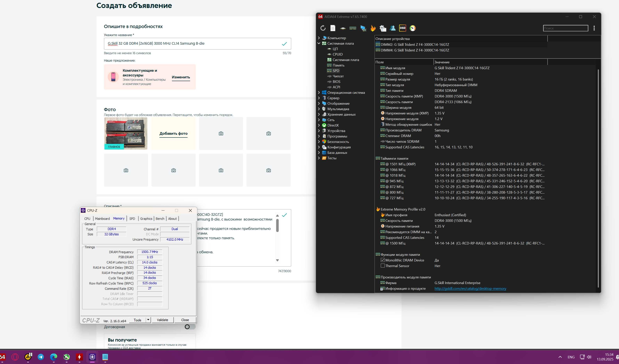Viewport: 619px width, 364px height.
Task: Open Opera GX from the taskbar
Action: (15, 357)
